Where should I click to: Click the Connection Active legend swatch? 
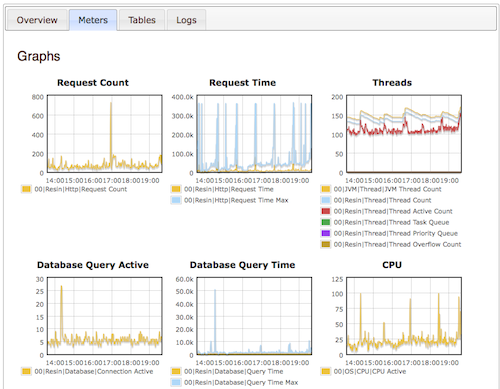pyautogui.click(x=26, y=371)
